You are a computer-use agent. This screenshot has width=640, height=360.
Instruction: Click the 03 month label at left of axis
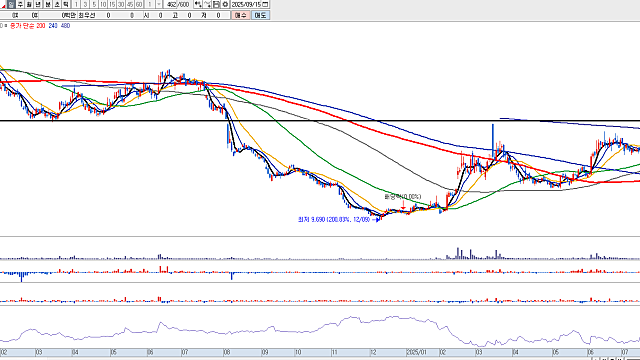pyautogui.click(x=39, y=352)
